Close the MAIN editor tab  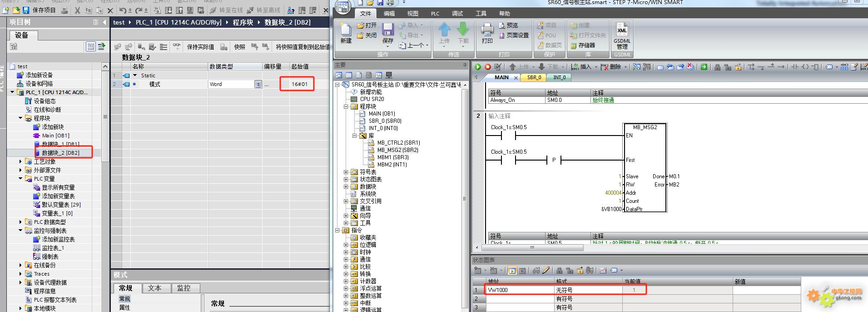[516, 78]
